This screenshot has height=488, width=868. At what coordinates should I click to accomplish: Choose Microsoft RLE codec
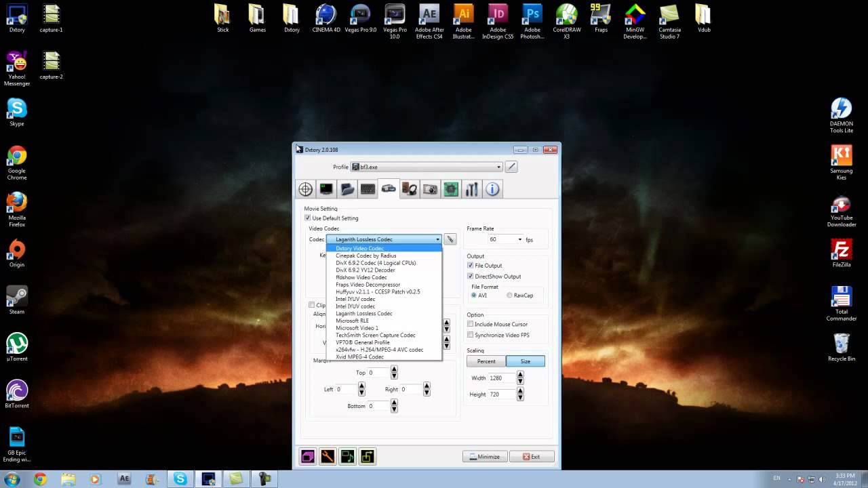point(384,321)
